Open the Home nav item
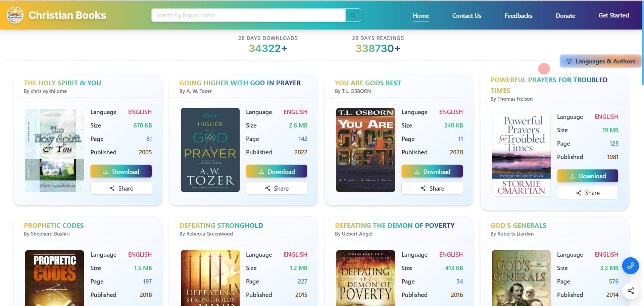Viewport: 644px width, 306px height. pyautogui.click(x=420, y=15)
